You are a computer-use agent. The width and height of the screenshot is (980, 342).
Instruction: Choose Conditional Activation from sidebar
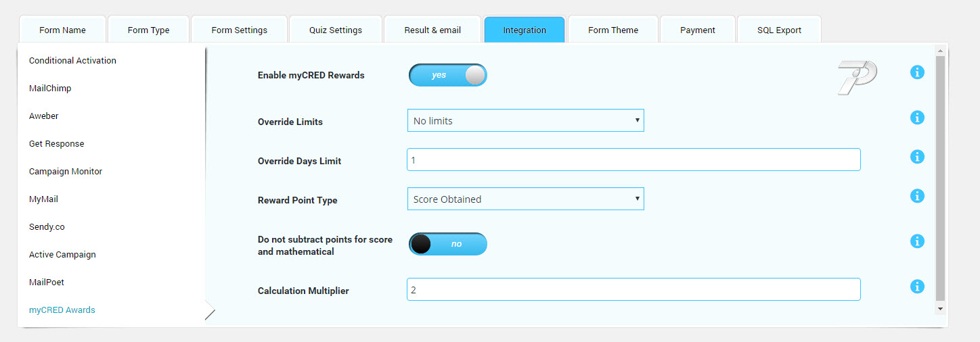tap(72, 61)
